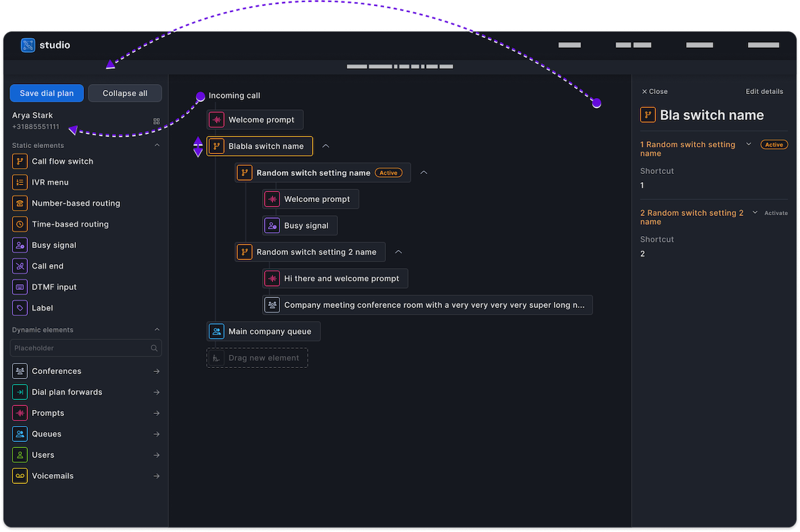Select the Call flow switch element icon

19,161
